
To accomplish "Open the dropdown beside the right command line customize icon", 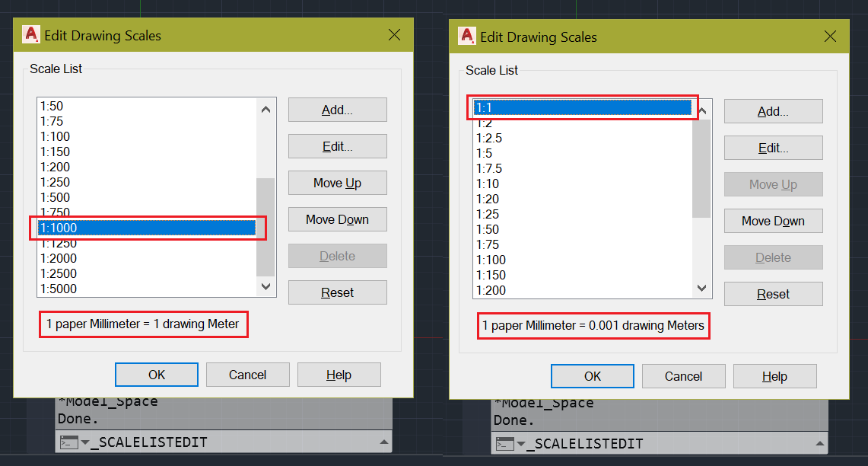I will coord(521,442).
